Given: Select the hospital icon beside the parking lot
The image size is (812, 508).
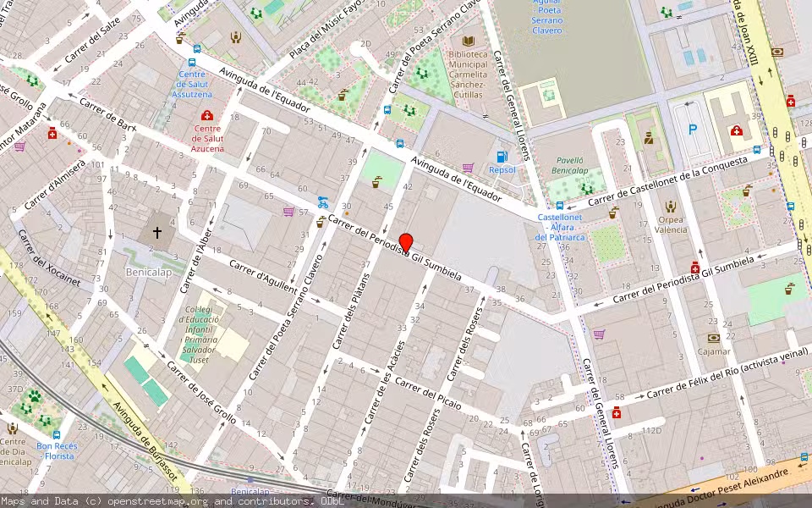Looking at the screenshot, I should (736, 131).
